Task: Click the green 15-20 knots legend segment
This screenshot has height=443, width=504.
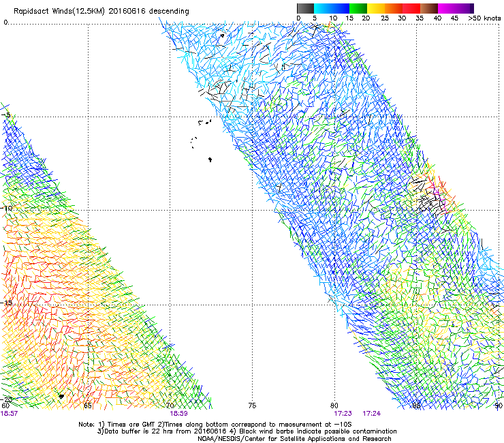Action: [x=358, y=8]
